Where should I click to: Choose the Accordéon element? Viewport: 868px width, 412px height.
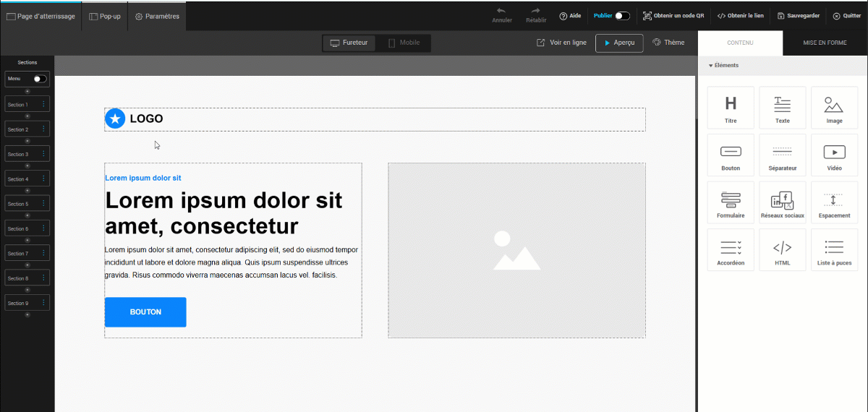(731, 250)
